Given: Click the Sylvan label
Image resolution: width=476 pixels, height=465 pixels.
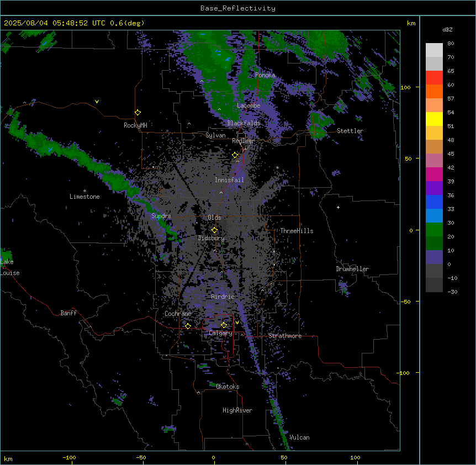Looking at the screenshot, I should [215, 135].
